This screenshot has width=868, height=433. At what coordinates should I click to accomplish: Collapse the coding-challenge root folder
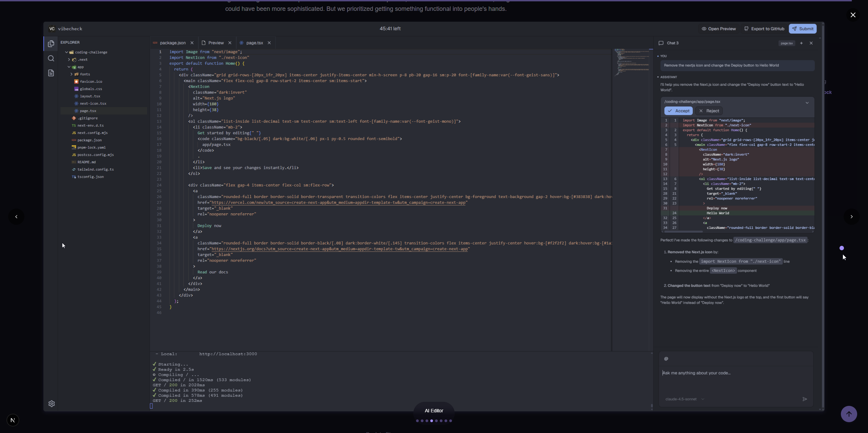click(67, 52)
